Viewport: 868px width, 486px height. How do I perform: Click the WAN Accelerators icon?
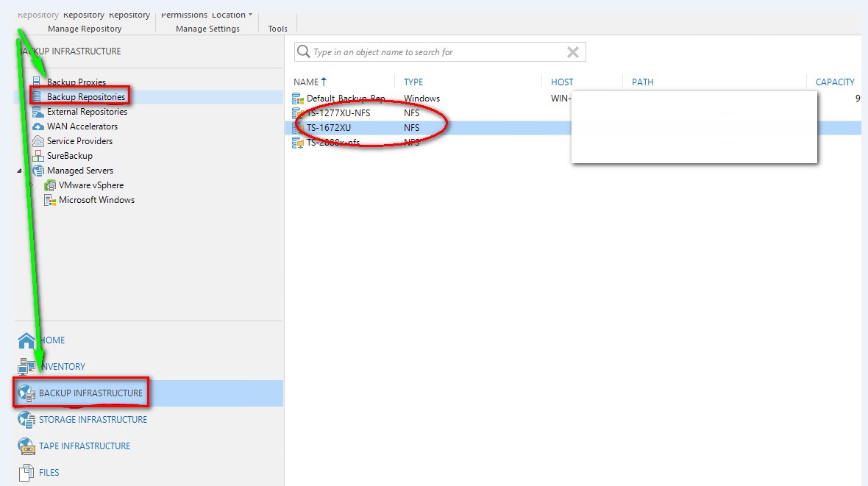(x=38, y=126)
